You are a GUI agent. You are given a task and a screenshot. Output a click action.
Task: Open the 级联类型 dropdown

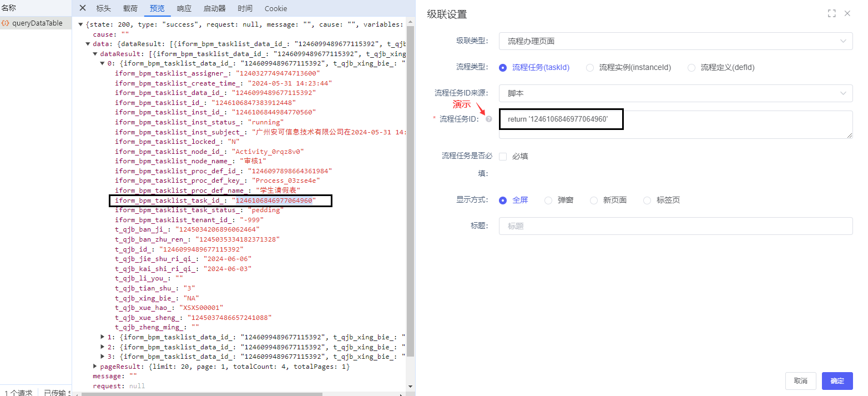point(675,41)
